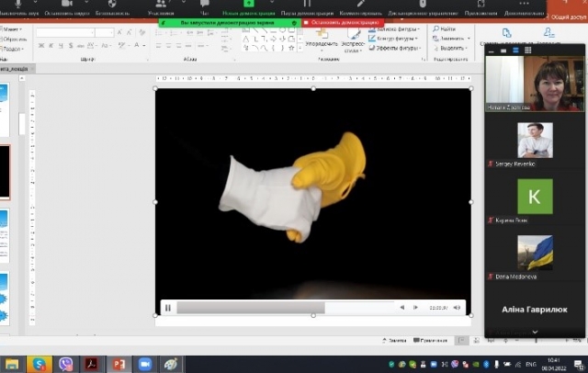Open Viber from the taskbar
588x373 pixels.
66,364
